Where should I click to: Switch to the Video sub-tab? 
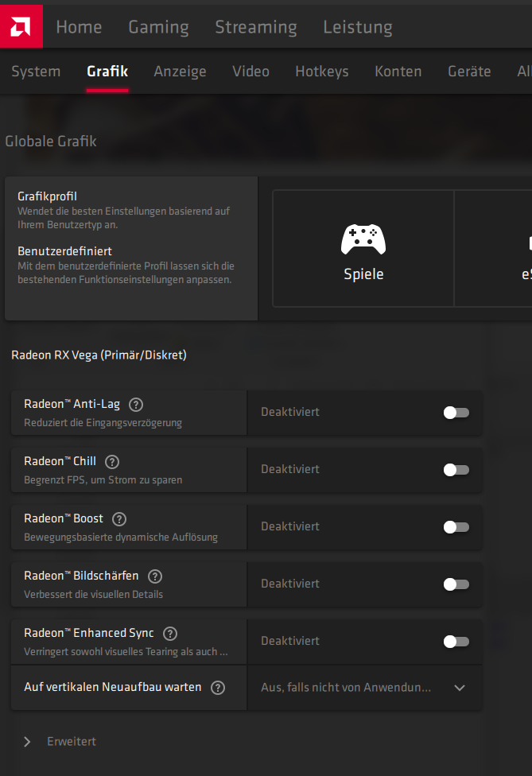pos(251,72)
